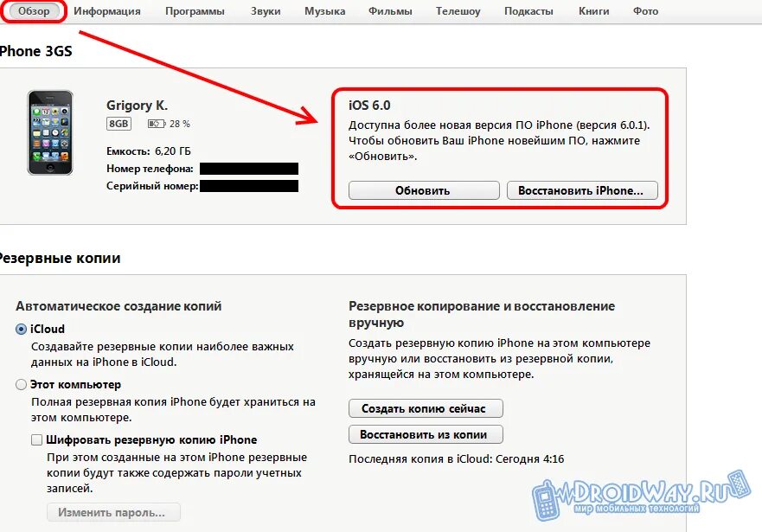Go to the Звуки tab
Image resolution: width=762 pixels, height=532 pixels.
click(266, 11)
